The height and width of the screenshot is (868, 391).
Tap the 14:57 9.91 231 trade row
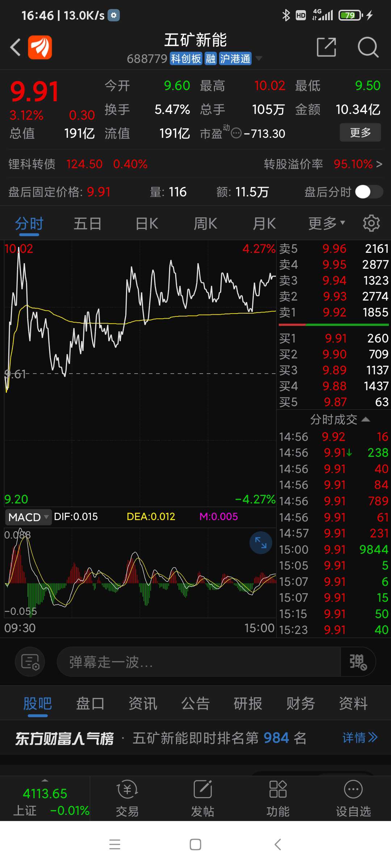(x=333, y=533)
